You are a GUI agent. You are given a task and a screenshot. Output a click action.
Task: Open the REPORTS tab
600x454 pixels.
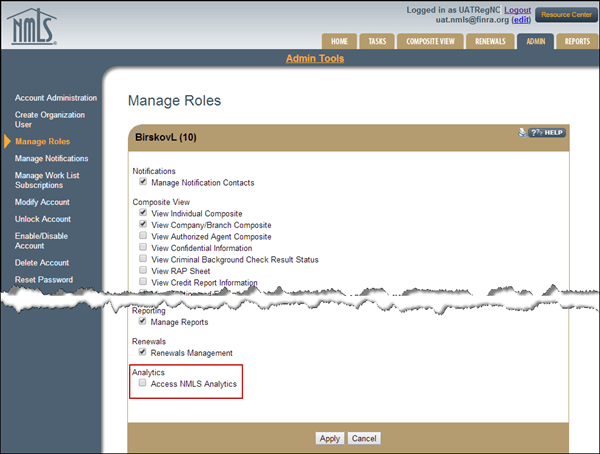pos(577,41)
